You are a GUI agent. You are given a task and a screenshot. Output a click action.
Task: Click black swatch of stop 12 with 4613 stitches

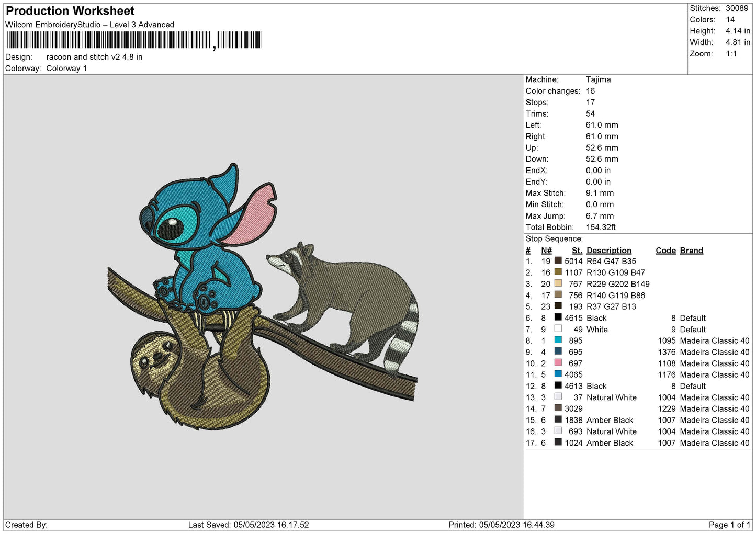click(x=558, y=385)
